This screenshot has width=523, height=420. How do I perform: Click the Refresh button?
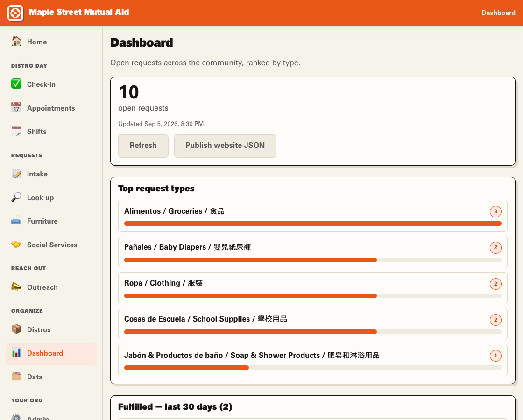click(143, 146)
